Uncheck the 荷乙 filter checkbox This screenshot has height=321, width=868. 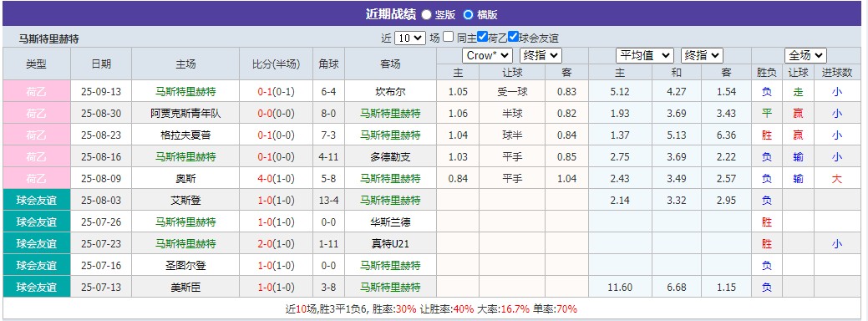point(482,37)
